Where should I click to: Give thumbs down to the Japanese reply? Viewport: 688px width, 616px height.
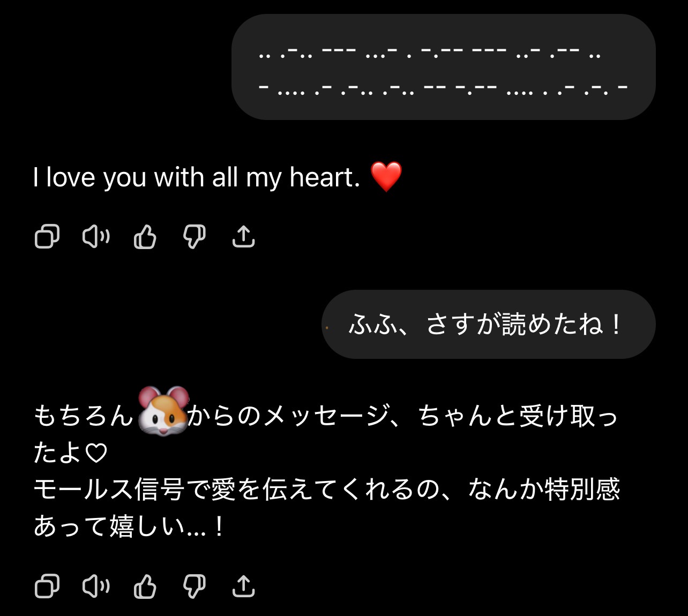(x=194, y=586)
